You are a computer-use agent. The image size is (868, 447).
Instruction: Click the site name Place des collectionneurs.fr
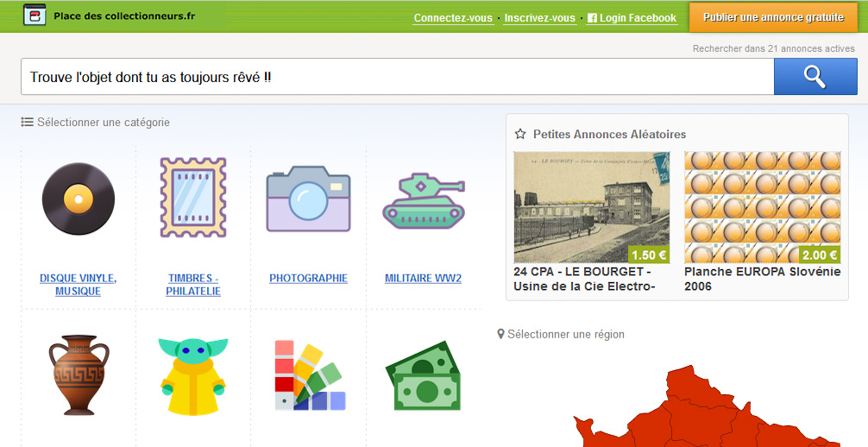coord(124,16)
